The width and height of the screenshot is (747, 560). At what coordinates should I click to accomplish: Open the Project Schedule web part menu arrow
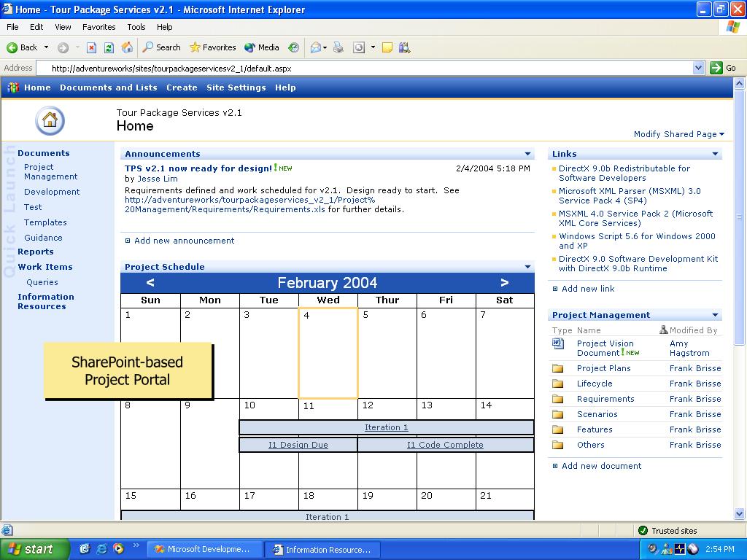(527, 267)
